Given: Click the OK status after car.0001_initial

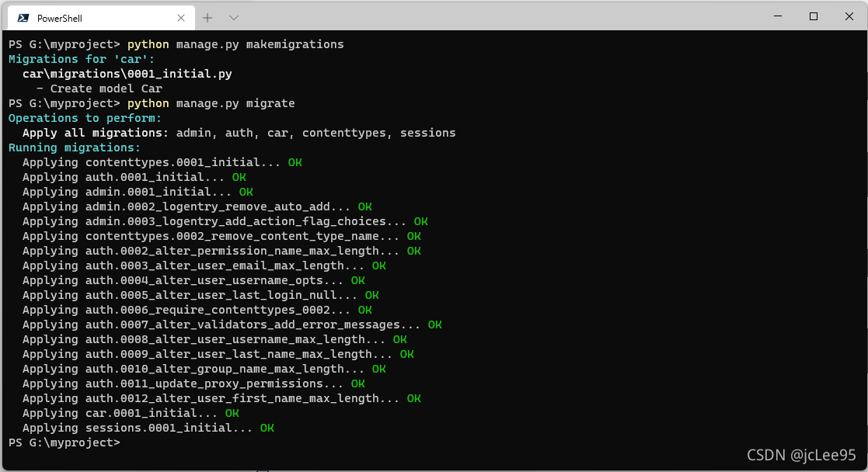Looking at the screenshot, I should point(232,413).
